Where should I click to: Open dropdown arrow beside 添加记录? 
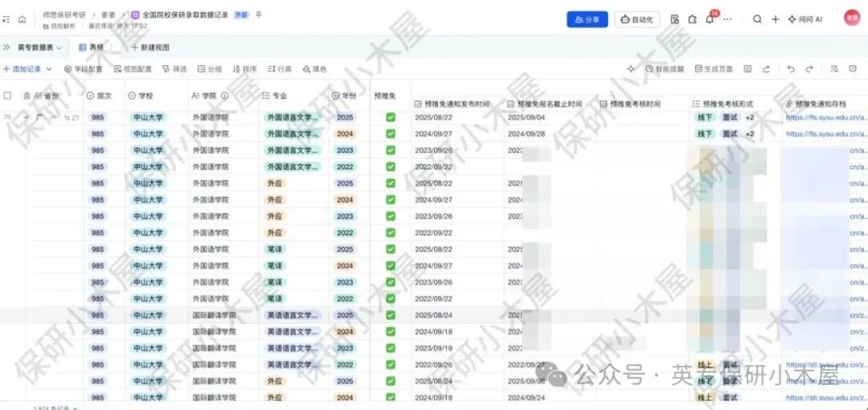(49, 69)
